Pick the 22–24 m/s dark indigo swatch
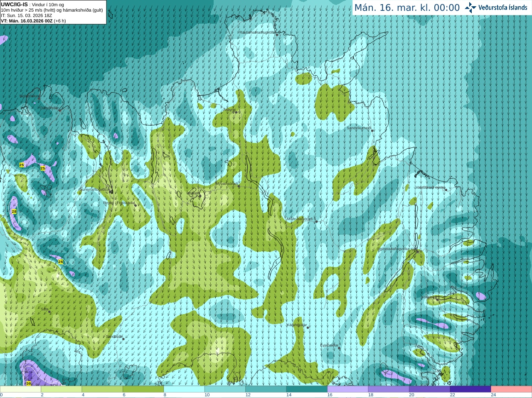532x398 pixels. click(x=470, y=389)
